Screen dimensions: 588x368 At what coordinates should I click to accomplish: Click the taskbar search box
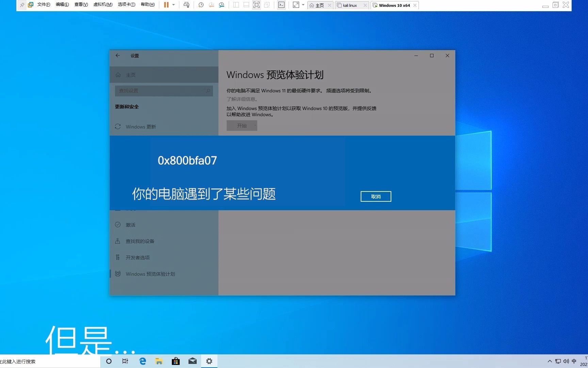50,361
